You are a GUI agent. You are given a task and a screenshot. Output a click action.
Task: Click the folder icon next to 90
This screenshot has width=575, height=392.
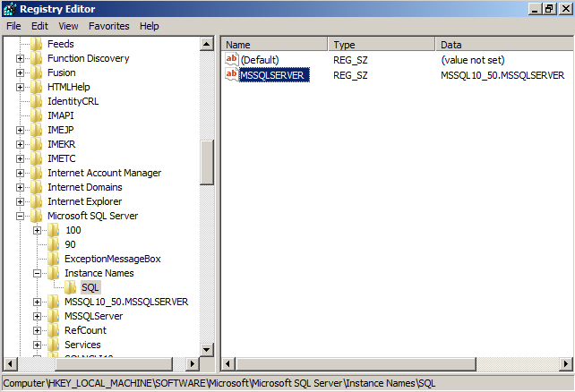point(53,244)
